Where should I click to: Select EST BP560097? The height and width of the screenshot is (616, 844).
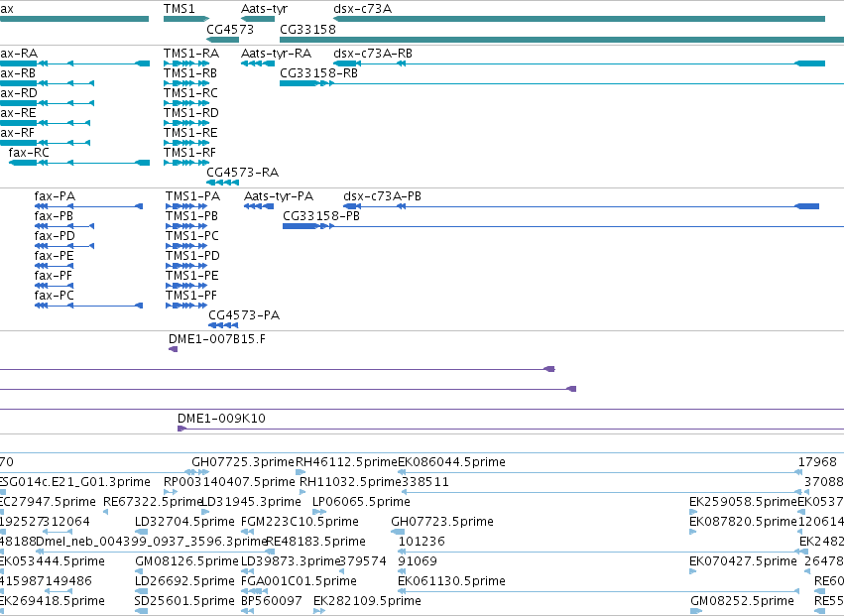click(x=272, y=602)
